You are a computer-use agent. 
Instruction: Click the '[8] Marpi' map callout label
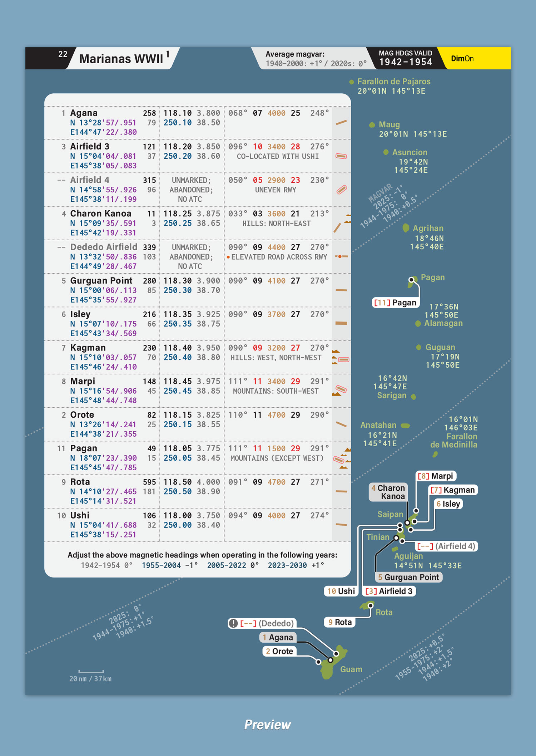(x=436, y=476)
